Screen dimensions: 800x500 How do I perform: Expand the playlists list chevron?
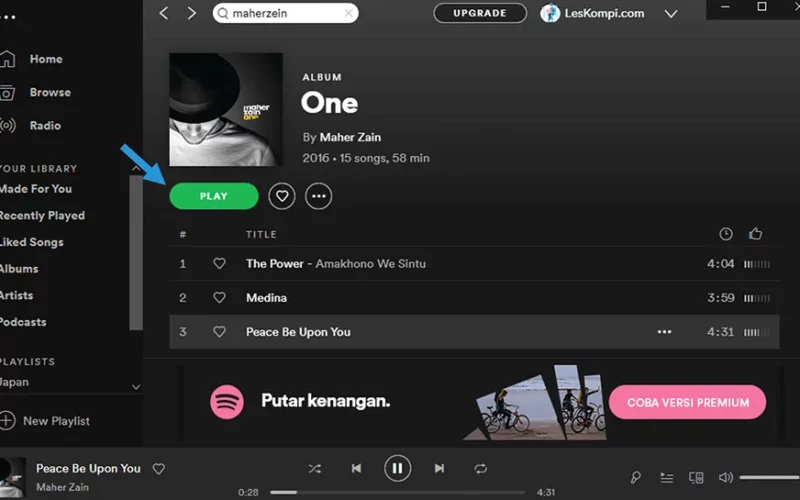pyautogui.click(x=136, y=387)
